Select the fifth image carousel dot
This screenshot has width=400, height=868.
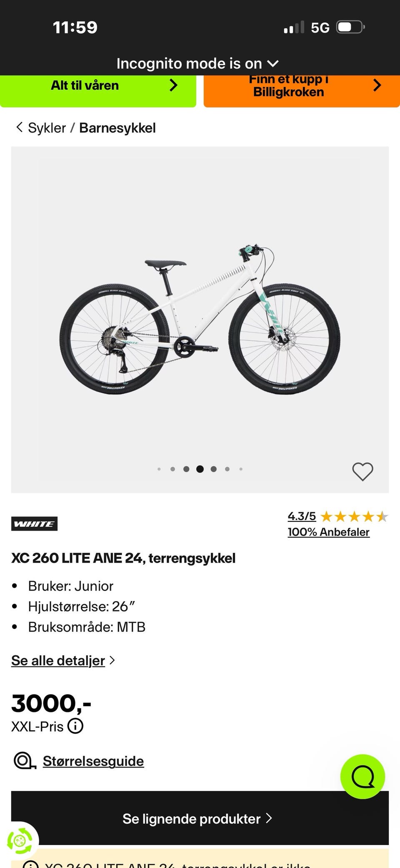pos(214,469)
